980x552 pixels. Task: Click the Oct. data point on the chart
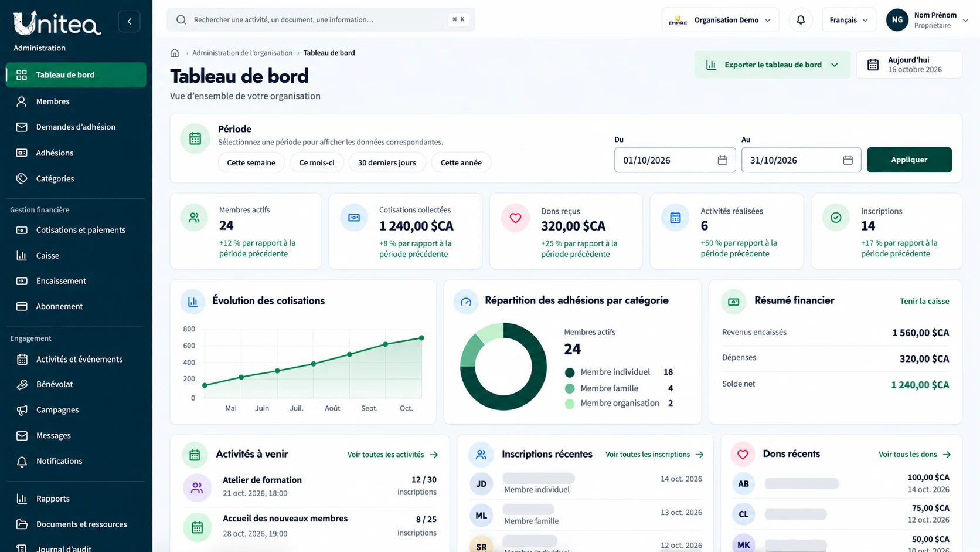pyautogui.click(x=421, y=338)
